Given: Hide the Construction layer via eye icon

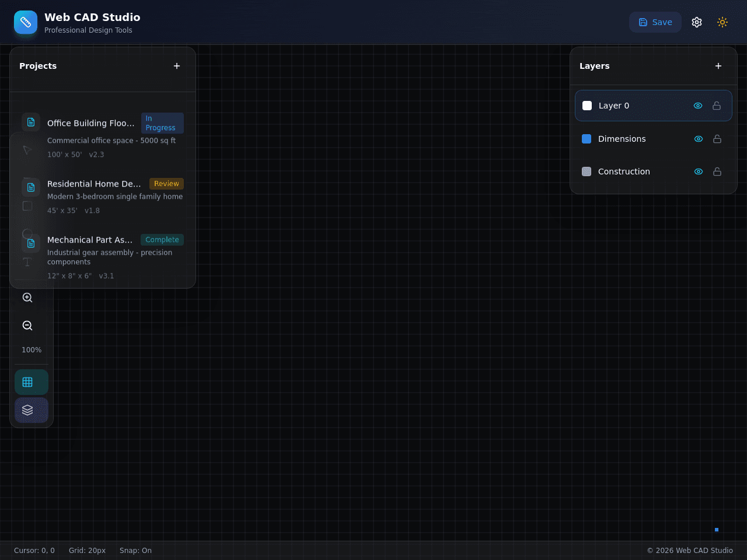Looking at the screenshot, I should (699, 171).
